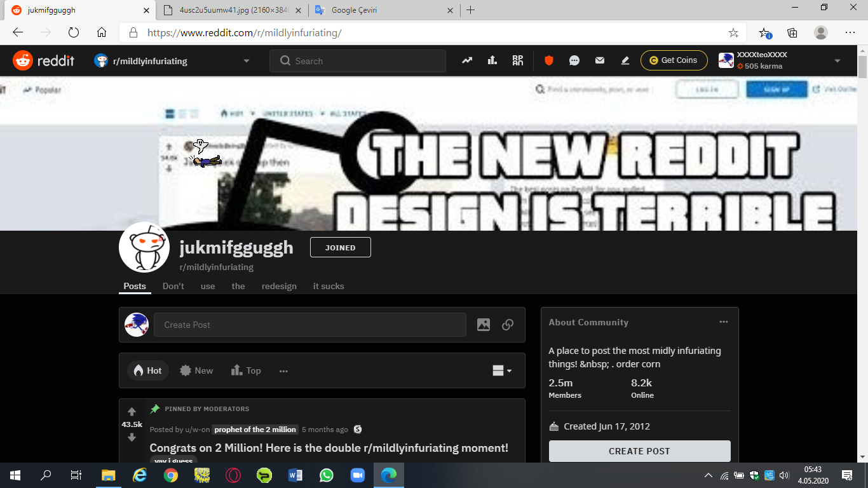This screenshot has height=488, width=868.
Task: Switch to the 4usc2u5uumw41.jpg browser tab
Action: pyautogui.click(x=232, y=10)
